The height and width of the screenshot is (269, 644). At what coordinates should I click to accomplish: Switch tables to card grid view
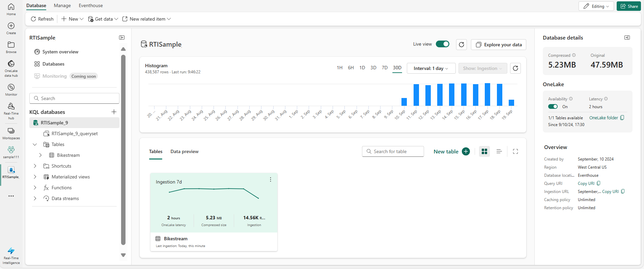click(x=484, y=151)
